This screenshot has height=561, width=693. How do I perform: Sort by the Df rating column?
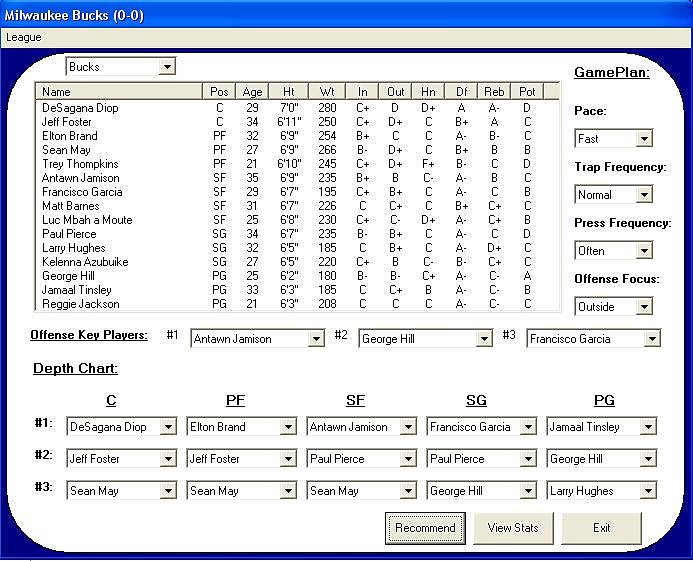pyautogui.click(x=461, y=92)
